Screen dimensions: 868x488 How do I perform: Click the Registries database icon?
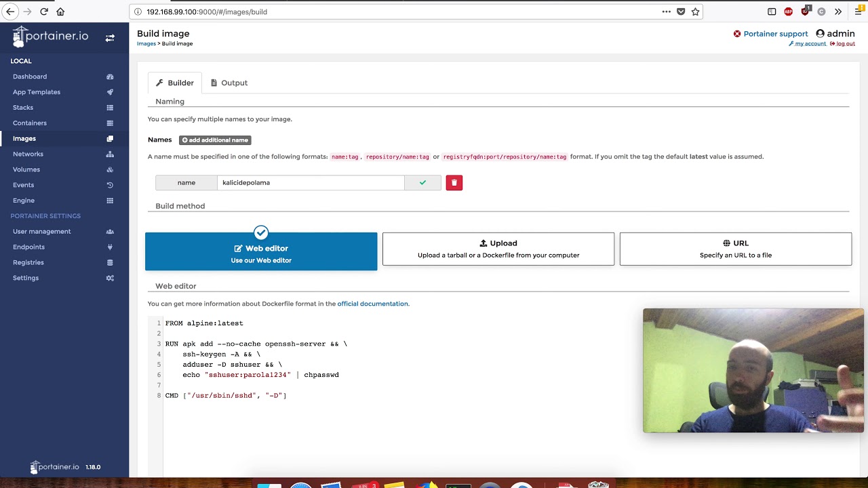click(110, 263)
